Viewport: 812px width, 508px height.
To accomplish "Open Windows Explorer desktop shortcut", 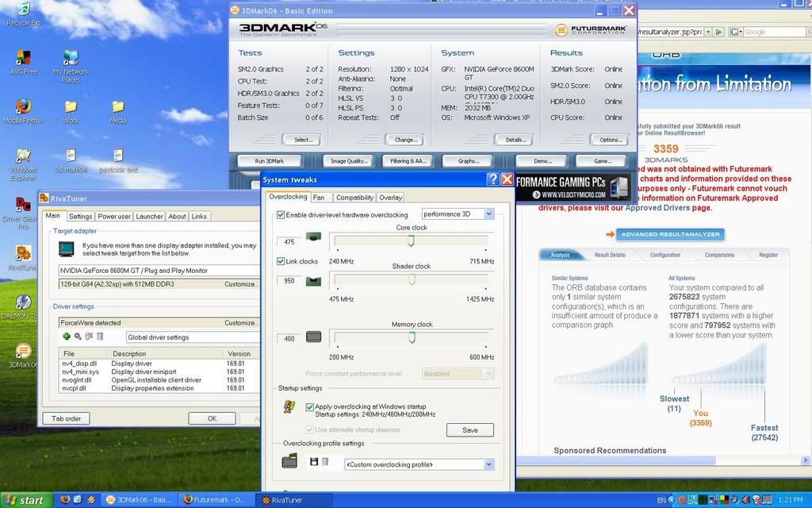I will coord(23,164).
